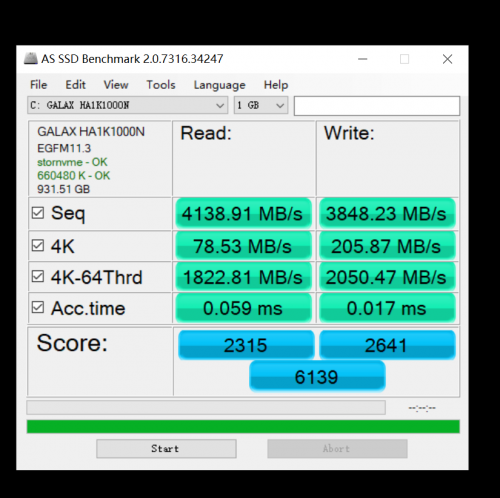Click the AS SSD Benchmark app icon
The width and height of the screenshot is (500, 498).
31,58
